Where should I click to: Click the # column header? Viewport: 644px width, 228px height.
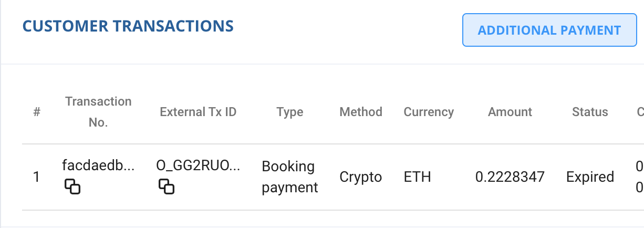37,112
